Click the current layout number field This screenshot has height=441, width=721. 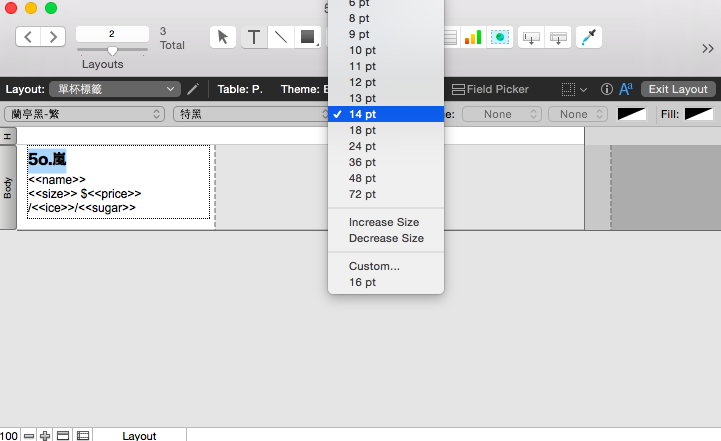tap(112, 34)
